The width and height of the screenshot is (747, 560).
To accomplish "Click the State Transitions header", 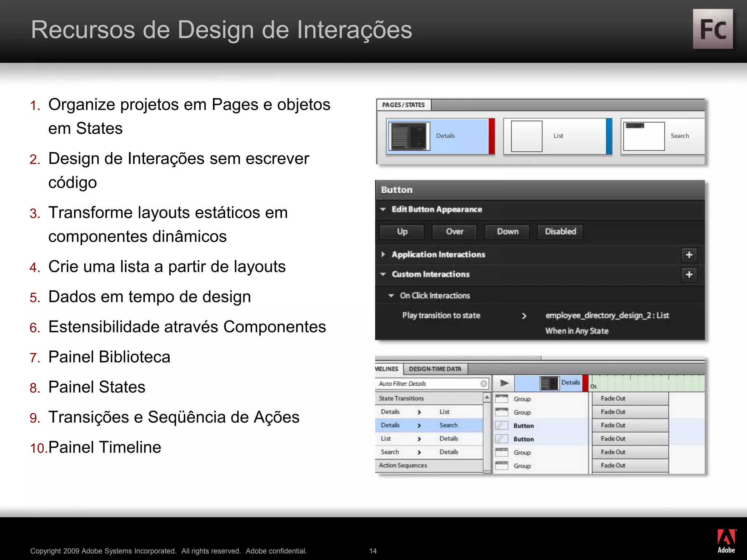I will tap(429, 398).
